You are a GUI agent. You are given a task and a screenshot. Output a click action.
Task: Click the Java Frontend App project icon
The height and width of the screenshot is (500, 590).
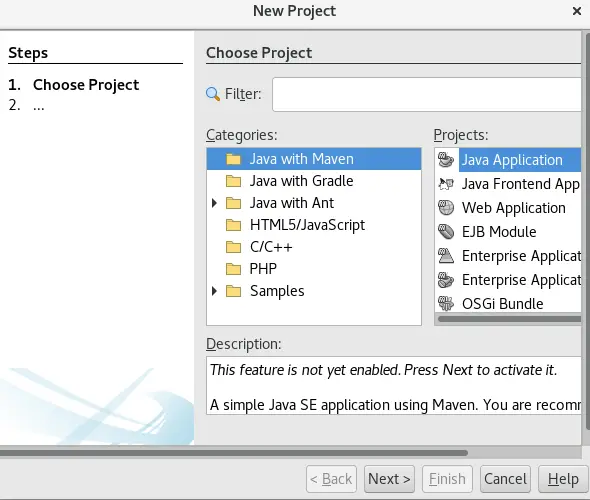tap(446, 184)
